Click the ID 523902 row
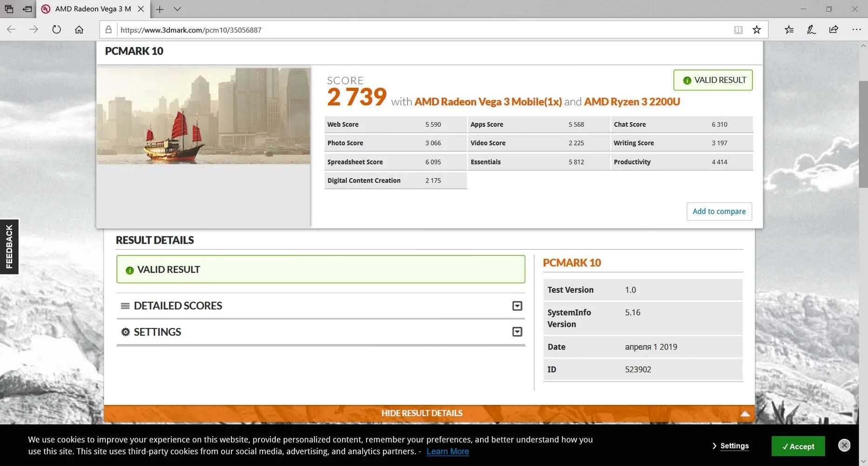868x466 pixels. pos(643,370)
